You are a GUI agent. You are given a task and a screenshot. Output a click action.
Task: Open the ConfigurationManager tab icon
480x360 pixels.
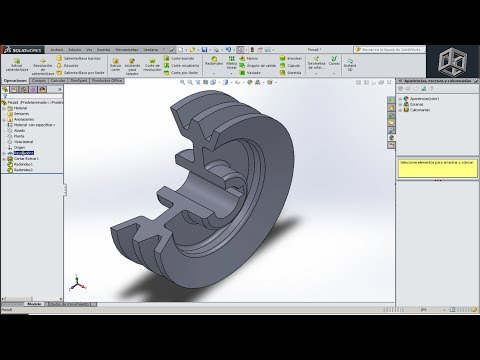point(24,90)
